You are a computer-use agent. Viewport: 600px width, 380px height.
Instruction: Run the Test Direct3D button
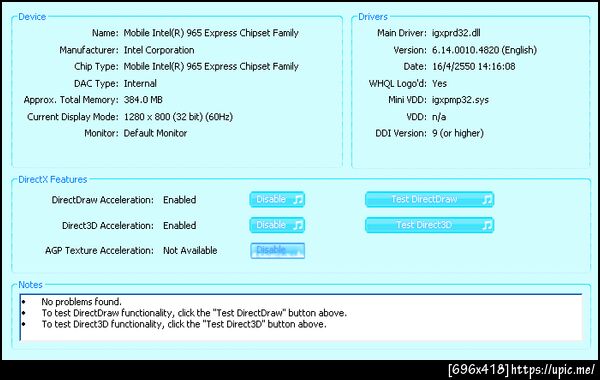tap(429, 225)
